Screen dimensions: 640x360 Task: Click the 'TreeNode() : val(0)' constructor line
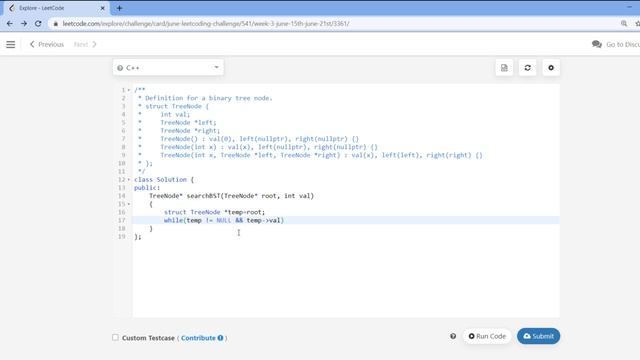259,139
